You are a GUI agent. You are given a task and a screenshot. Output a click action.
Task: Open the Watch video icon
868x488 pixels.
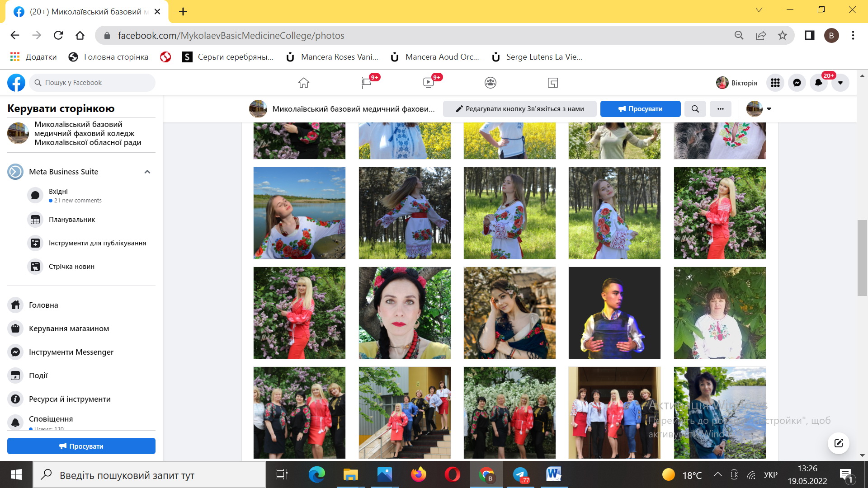click(x=428, y=83)
